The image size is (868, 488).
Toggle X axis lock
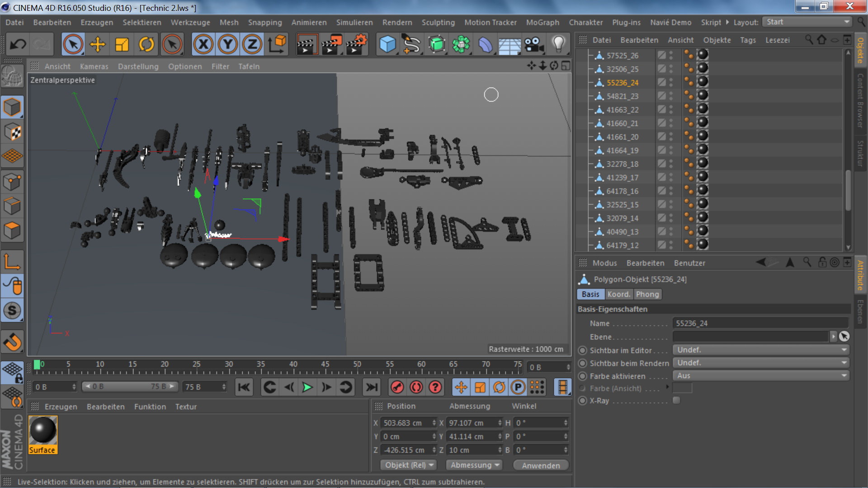[x=203, y=44]
